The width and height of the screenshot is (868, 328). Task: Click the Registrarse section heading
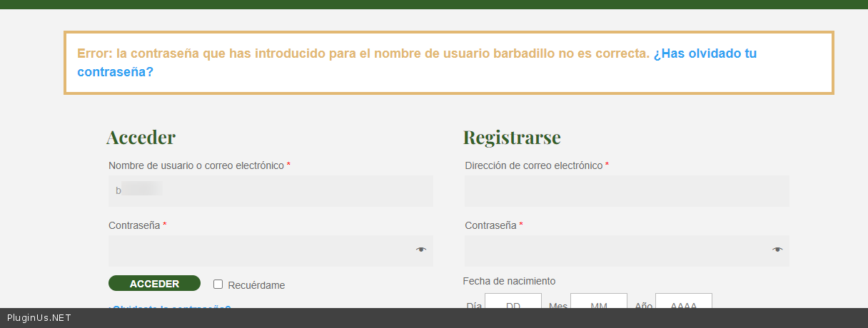click(x=512, y=137)
